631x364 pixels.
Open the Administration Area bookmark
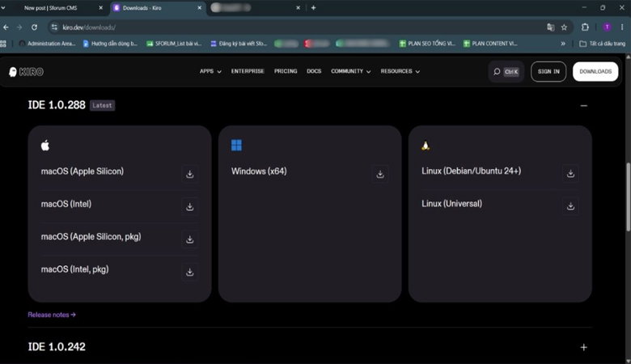(x=47, y=44)
